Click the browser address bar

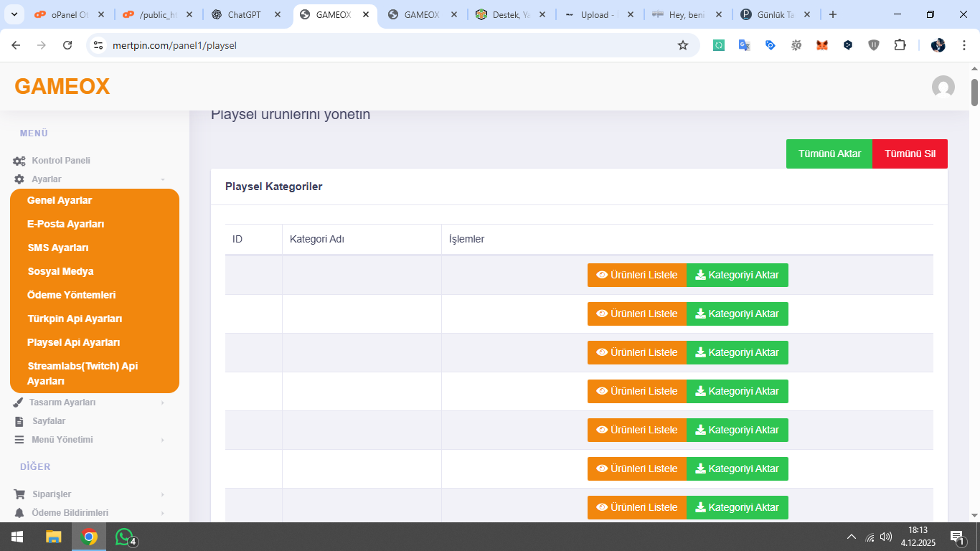point(387,45)
